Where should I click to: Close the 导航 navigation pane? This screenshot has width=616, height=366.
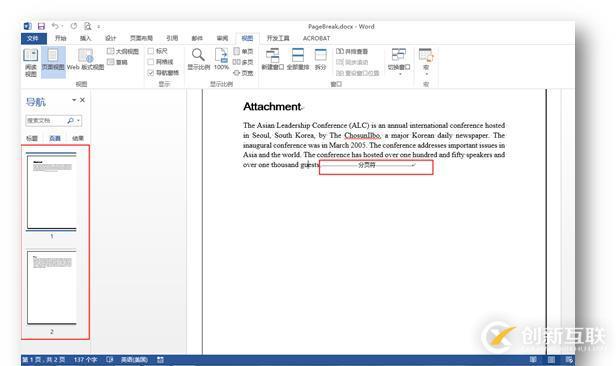pos(82,100)
